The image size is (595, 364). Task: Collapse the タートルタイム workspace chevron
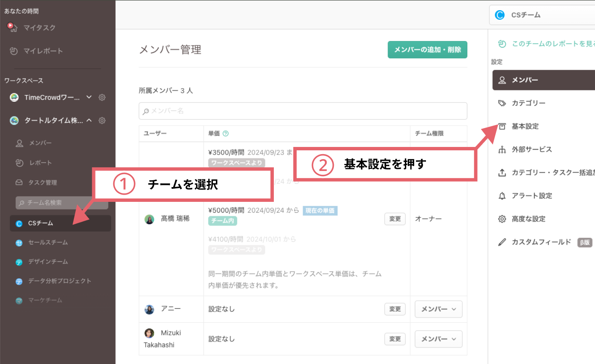(89, 120)
